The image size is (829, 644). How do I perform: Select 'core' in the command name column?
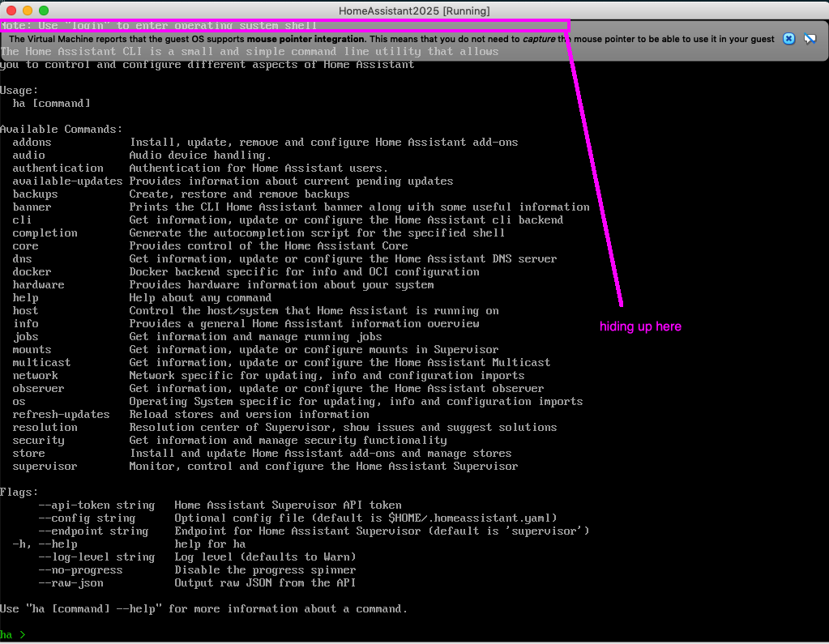25,245
